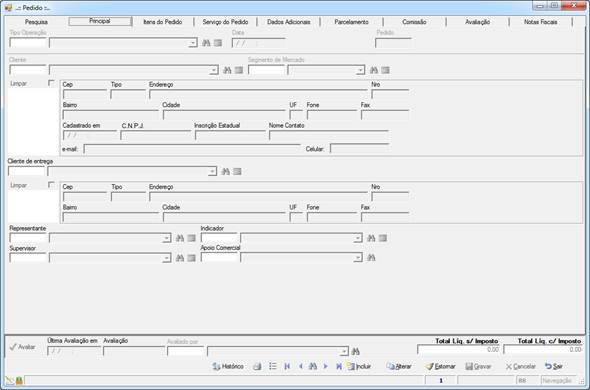Click the Celular input field
This screenshot has height=390, width=590.
[x=359, y=149]
